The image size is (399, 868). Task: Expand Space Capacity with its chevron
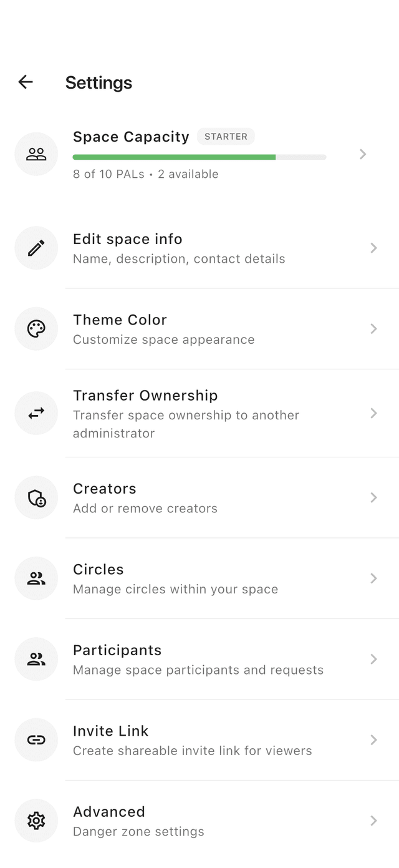click(x=363, y=154)
